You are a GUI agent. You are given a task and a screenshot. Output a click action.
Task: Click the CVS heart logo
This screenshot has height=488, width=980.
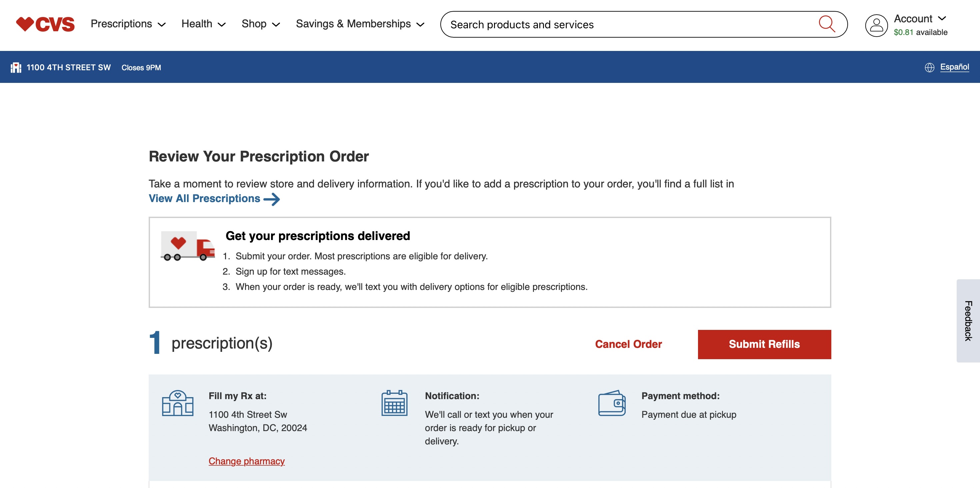[x=45, y=24]
